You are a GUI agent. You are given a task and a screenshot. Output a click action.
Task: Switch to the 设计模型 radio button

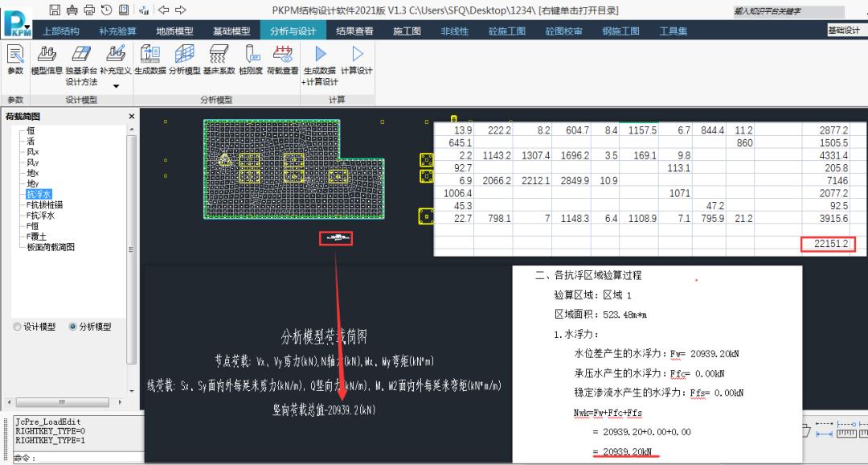click(x=17, y=326)
